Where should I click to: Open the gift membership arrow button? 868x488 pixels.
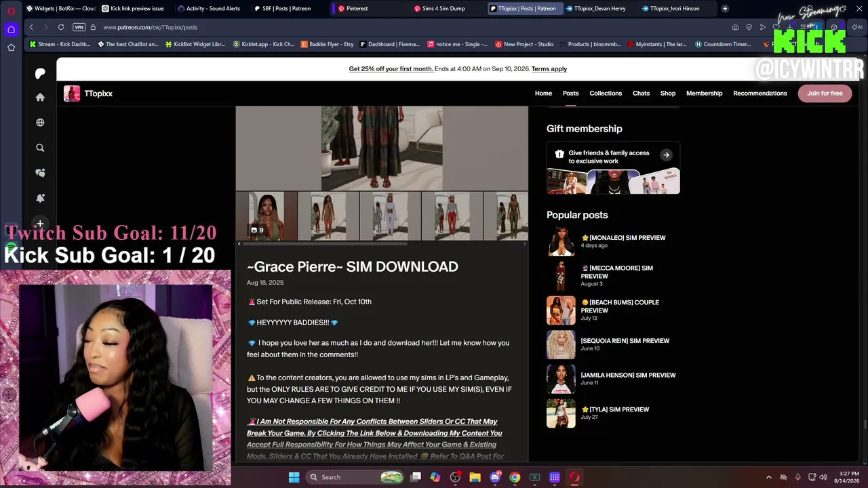666,155
